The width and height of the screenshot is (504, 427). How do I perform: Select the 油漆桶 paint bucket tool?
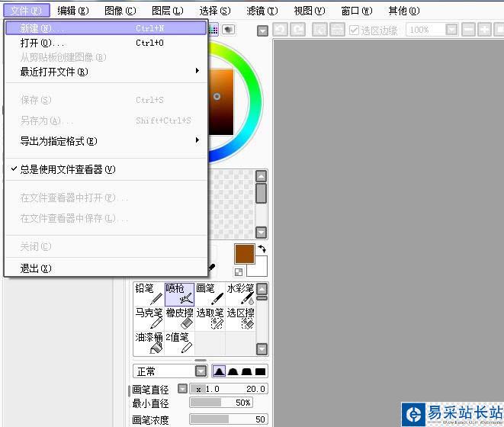point(149,343)
